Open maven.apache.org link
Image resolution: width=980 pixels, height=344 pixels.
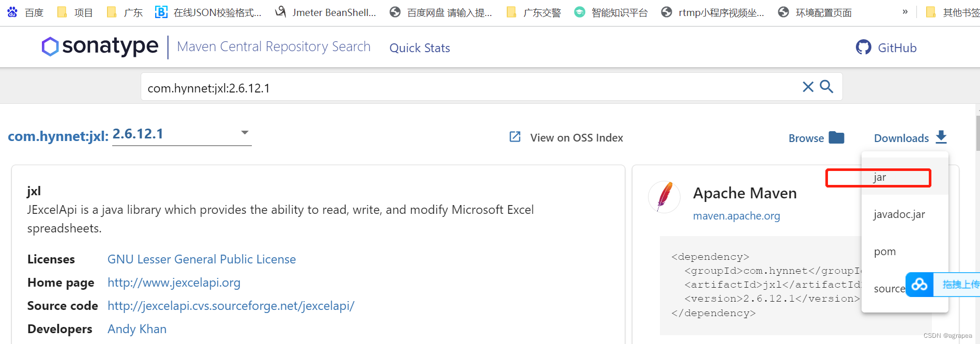(x=736, y=216)
